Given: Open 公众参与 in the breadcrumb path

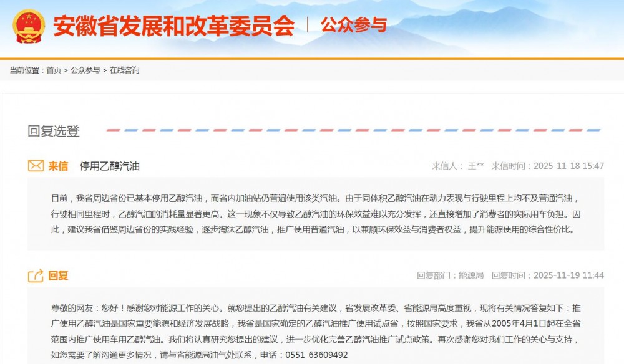Looking at the screenshot, I should click(x=85, y=70).
